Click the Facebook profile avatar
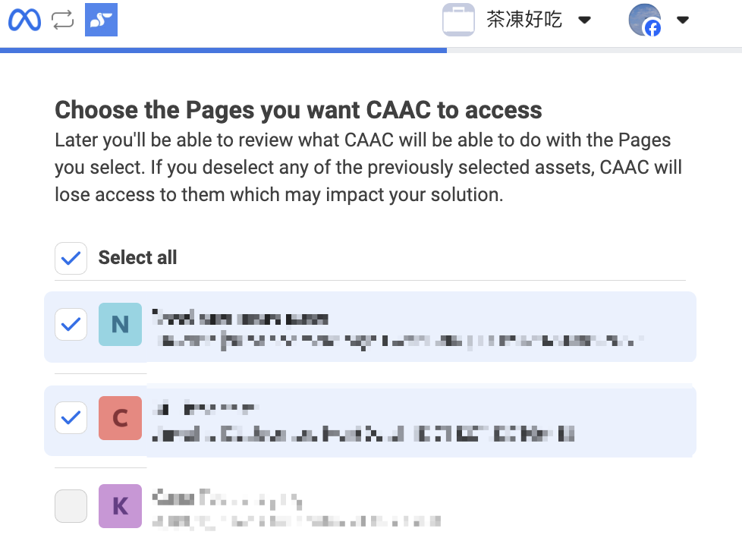Image resolution: width=742 pixels, height=560 pixels. [x=645, y=20]
